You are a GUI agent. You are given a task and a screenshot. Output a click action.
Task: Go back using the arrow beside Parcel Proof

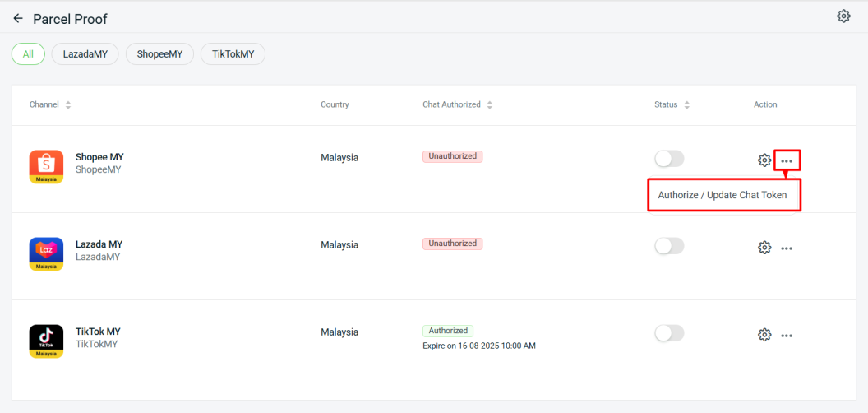pos(18,18)
